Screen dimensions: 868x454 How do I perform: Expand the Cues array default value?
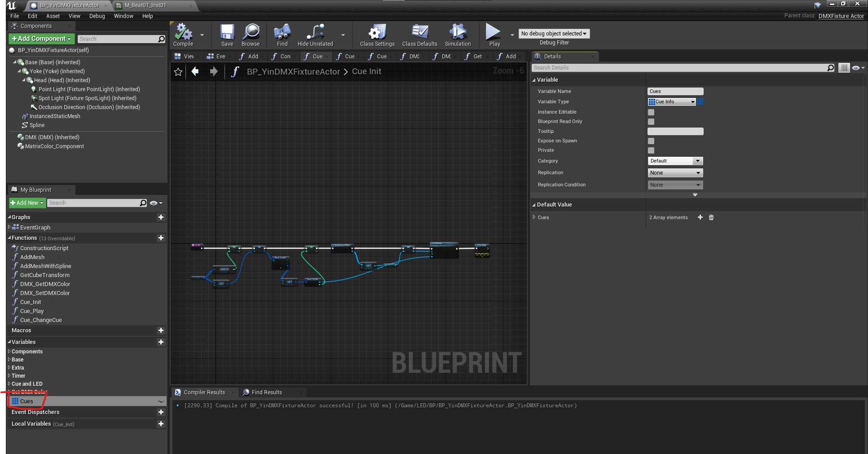click(534, 217)
